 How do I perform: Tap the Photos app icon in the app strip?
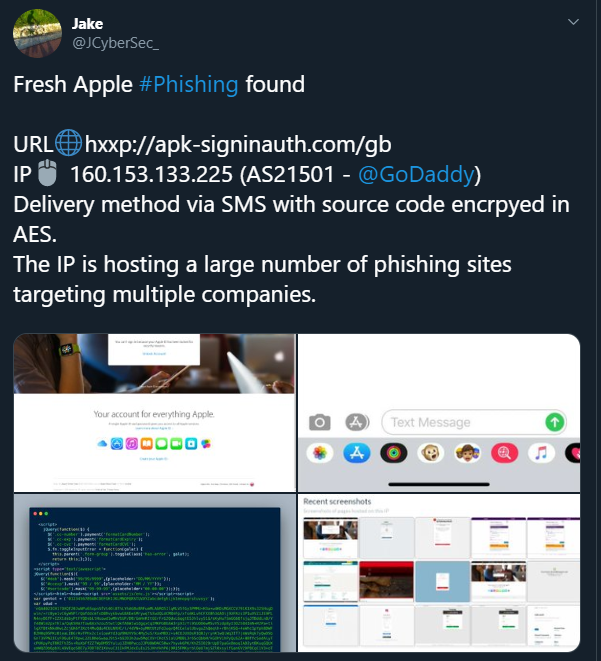coord(320,453)
